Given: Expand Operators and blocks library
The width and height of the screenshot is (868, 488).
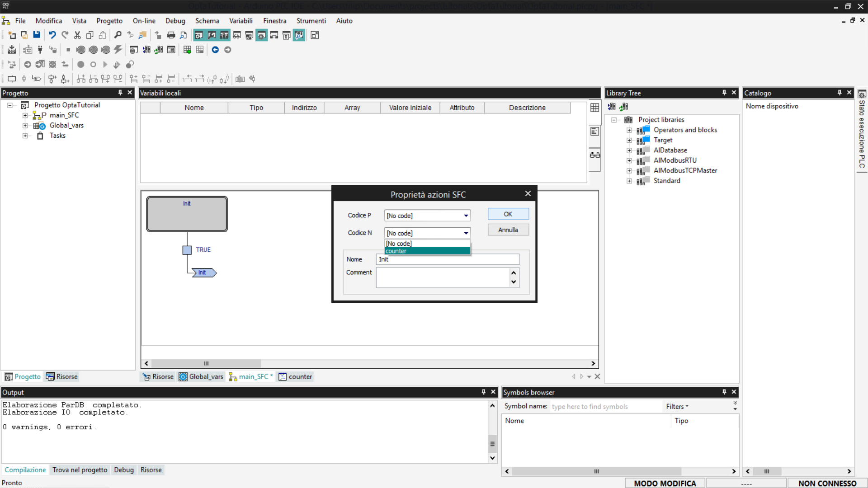Looking at the screenshot, I should [x=629, y=130].
